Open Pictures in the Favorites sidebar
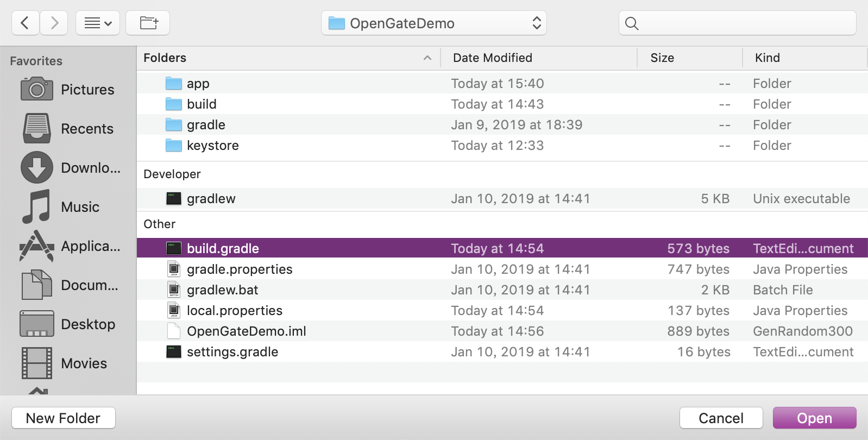This screenshot has width=868, height=440. [x=67, y=90]
